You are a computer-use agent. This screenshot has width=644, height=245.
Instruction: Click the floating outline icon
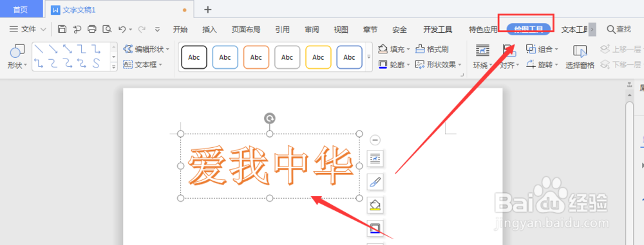point(375,228)
